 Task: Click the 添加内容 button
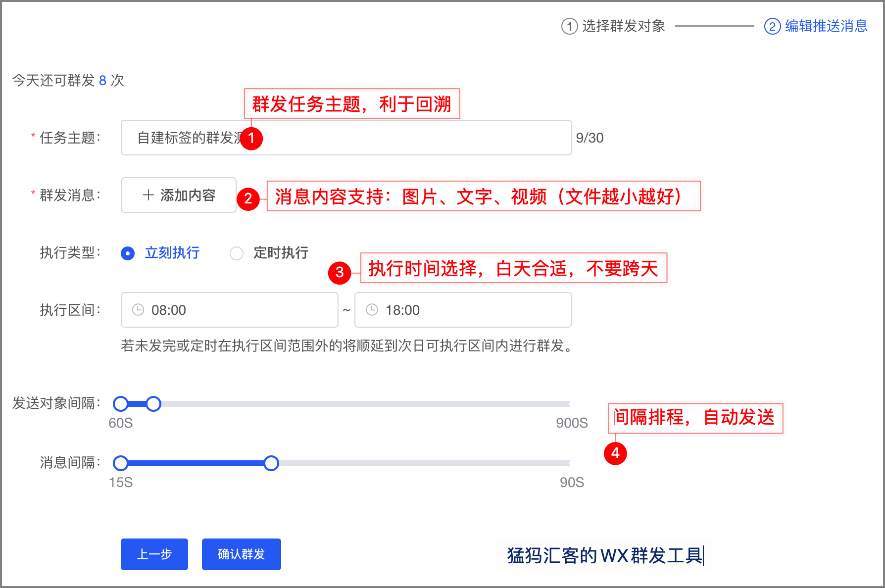(179, 195)
